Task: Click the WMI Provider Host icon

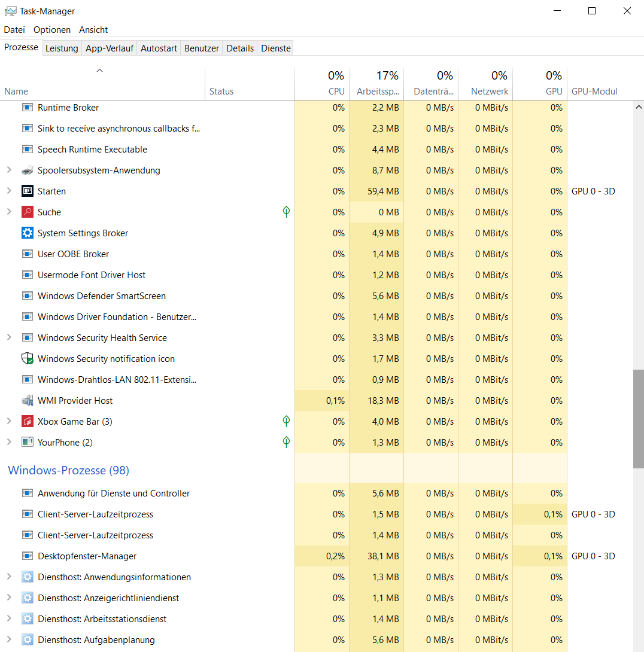Action: 28,400
